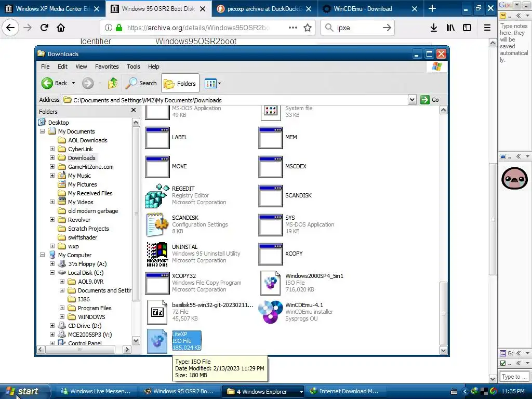Open the Tools menu
The width and height of the screenshot is (532, 399).
click(x=134, y=66)
